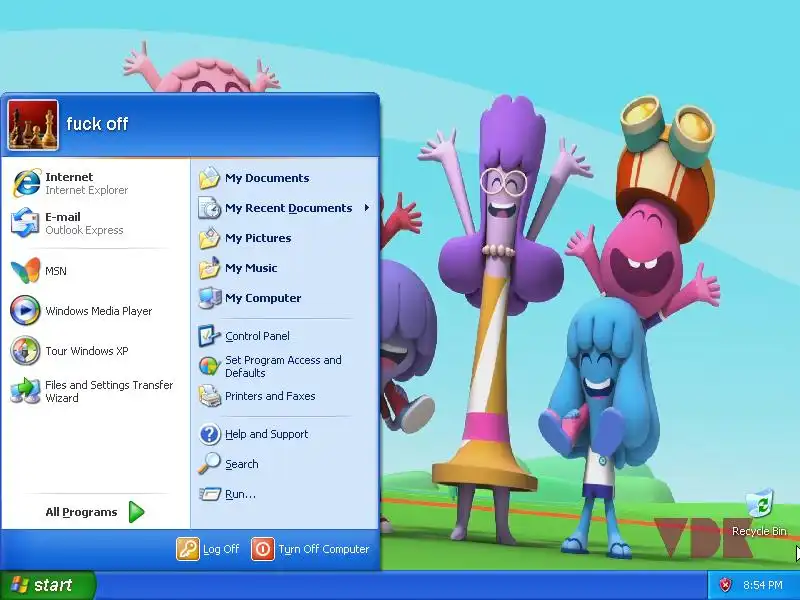Viewport: 800px width, 600px height.
Task: Click the Search label text
Action: [x=242, y=464]
